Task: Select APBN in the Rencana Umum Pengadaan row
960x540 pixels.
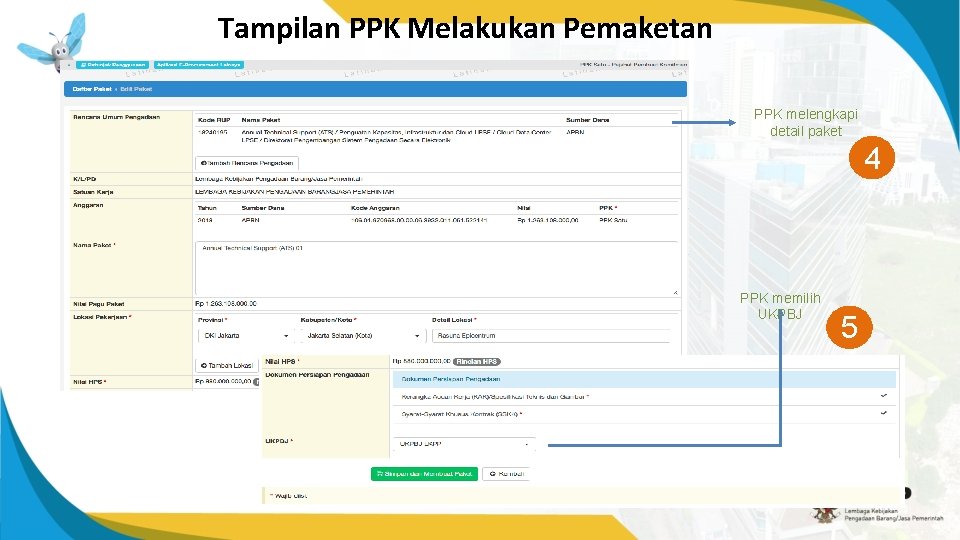Action: click(x=575, y=132)
